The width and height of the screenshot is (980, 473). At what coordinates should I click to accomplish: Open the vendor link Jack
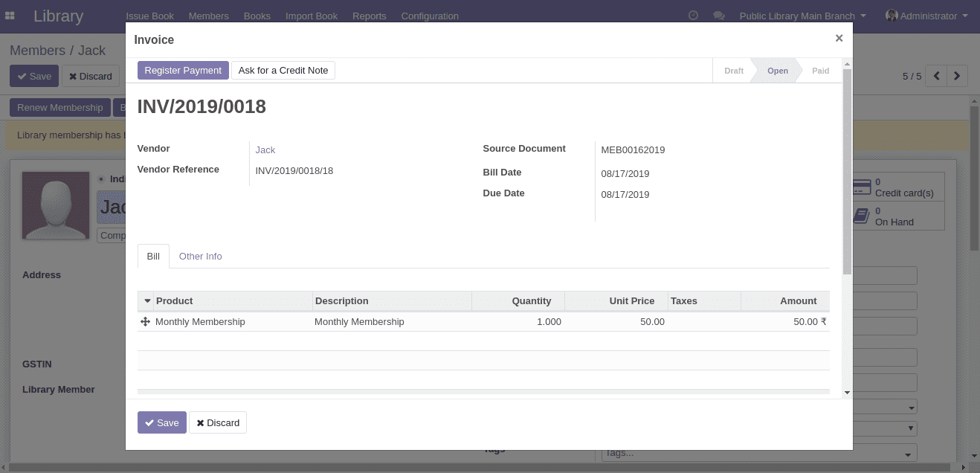[265, 150]
